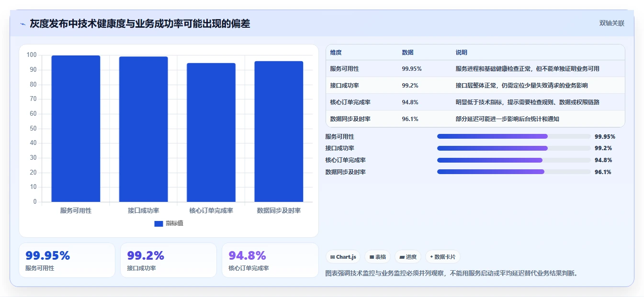Image resolution: width=644 pixels, height=297 pixels.
Task: Click the 服务可用性 progress bar
Action: tap(514, 136)
